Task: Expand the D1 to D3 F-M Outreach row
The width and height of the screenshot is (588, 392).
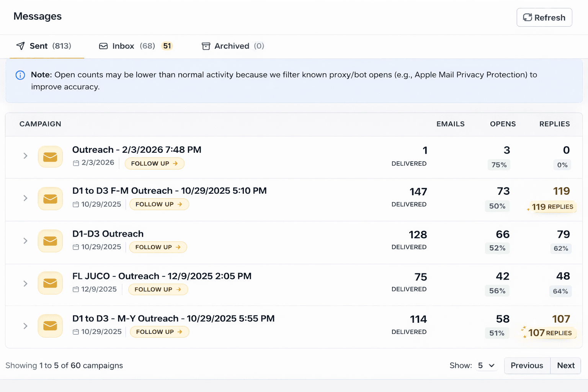Action: [25, 198]
